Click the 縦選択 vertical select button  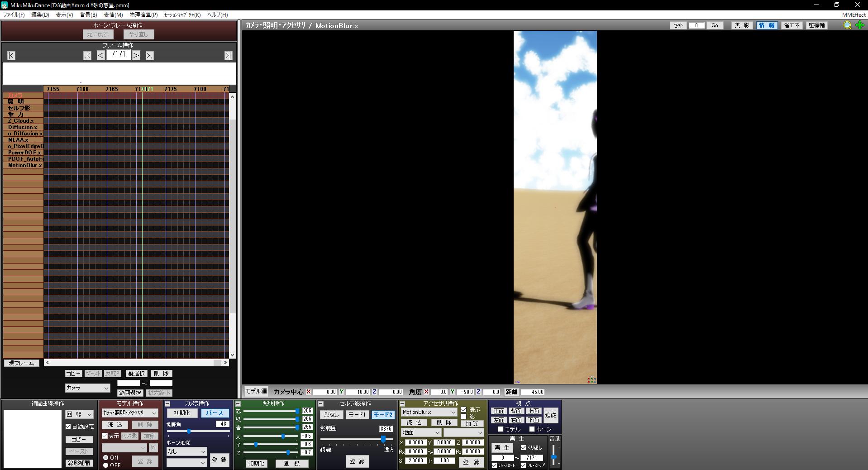point(136,374)
